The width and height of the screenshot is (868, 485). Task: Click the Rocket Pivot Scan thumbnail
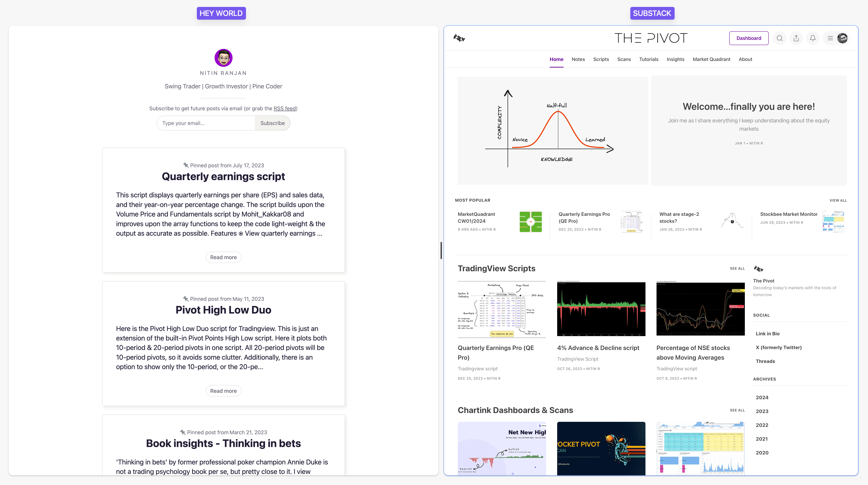[601, 448]
